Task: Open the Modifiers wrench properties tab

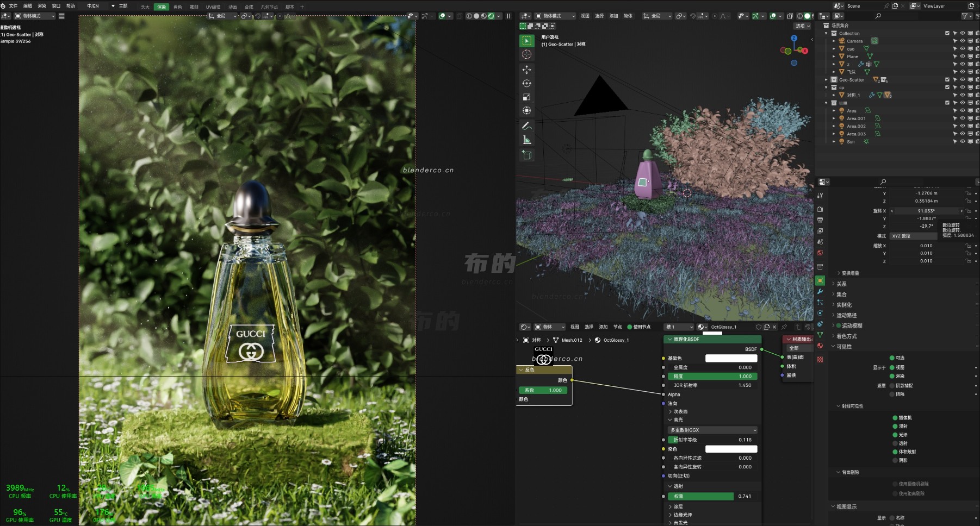Action: [820, 292]
